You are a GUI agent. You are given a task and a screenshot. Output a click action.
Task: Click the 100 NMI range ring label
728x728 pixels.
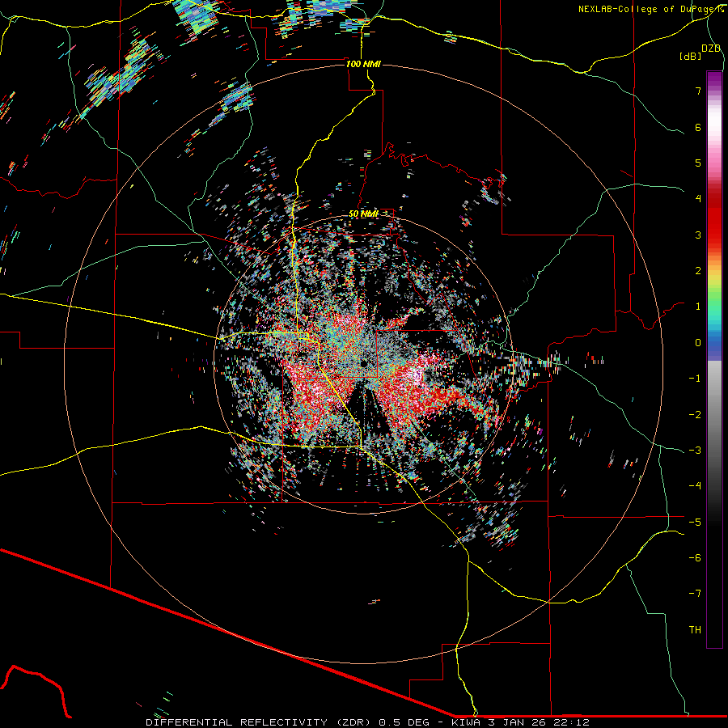363,64
